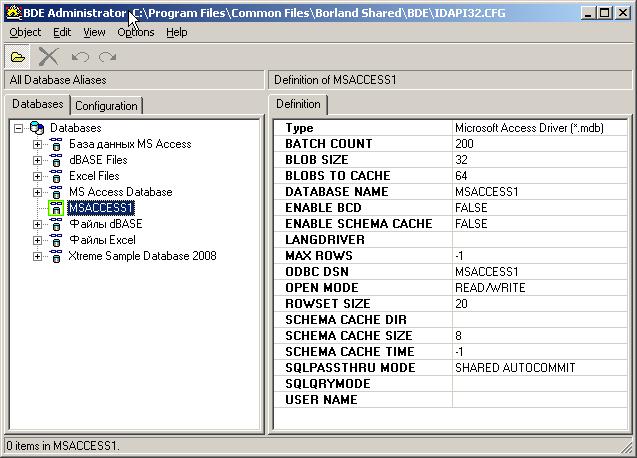This screenshot has height=458, width=637.
Task: Click the dBASE Files database icon
Action: point(56,160)
